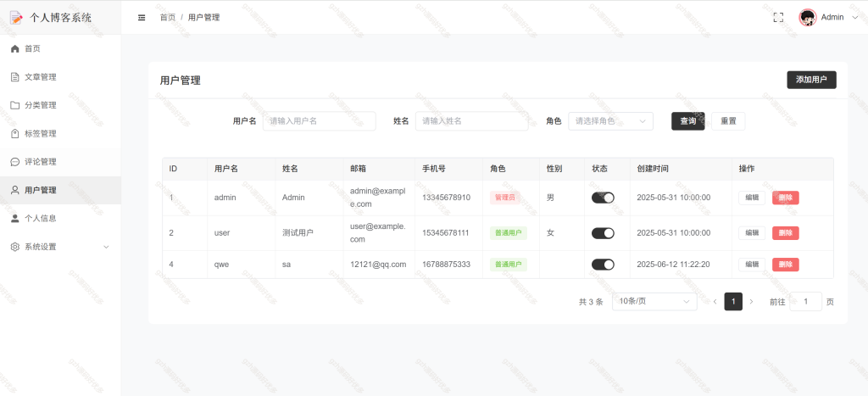
Task: Open 文章管理 in the sidebar menu
Action: tap(60, 77)
